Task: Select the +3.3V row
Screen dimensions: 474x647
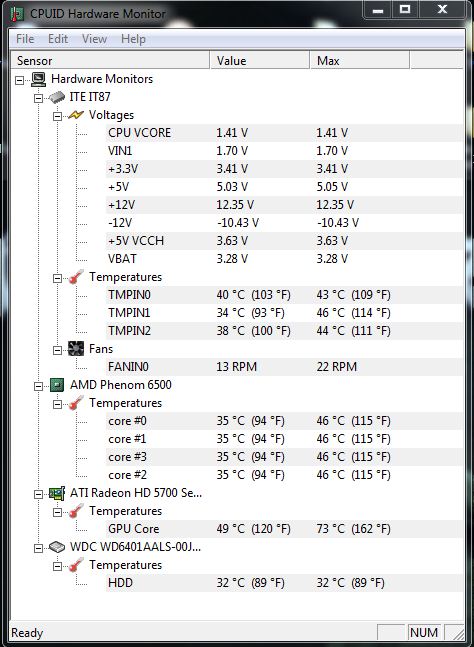Action: tap(284, 169)
